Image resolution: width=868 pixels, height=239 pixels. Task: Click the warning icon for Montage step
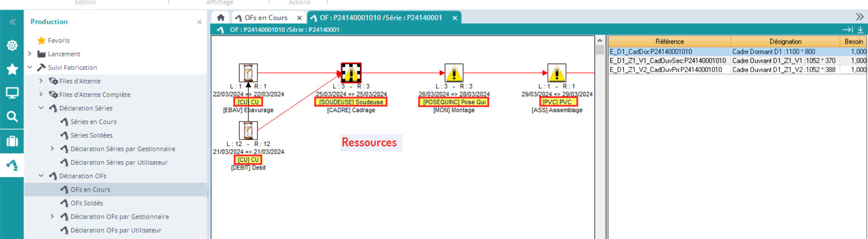454,73
